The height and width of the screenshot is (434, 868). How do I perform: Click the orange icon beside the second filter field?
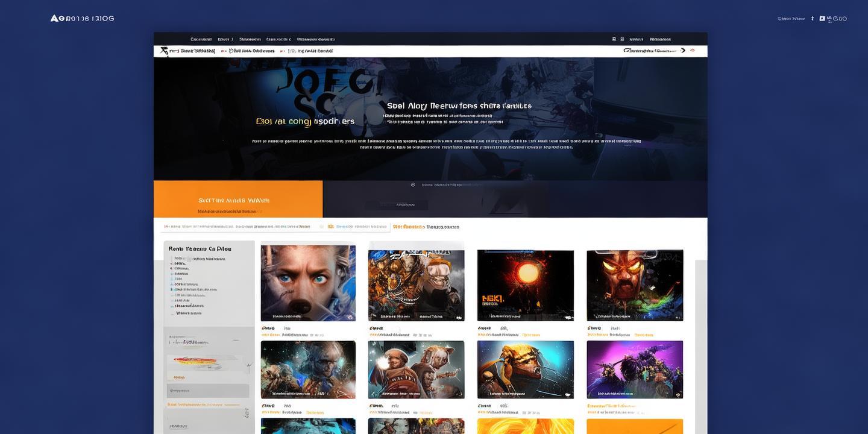[330, 227]
